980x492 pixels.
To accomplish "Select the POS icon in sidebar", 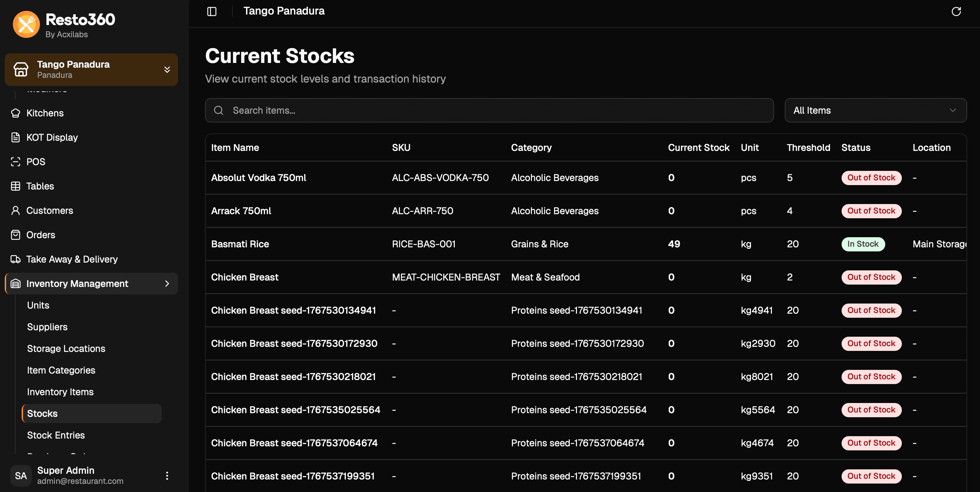I will coord(15,161).
